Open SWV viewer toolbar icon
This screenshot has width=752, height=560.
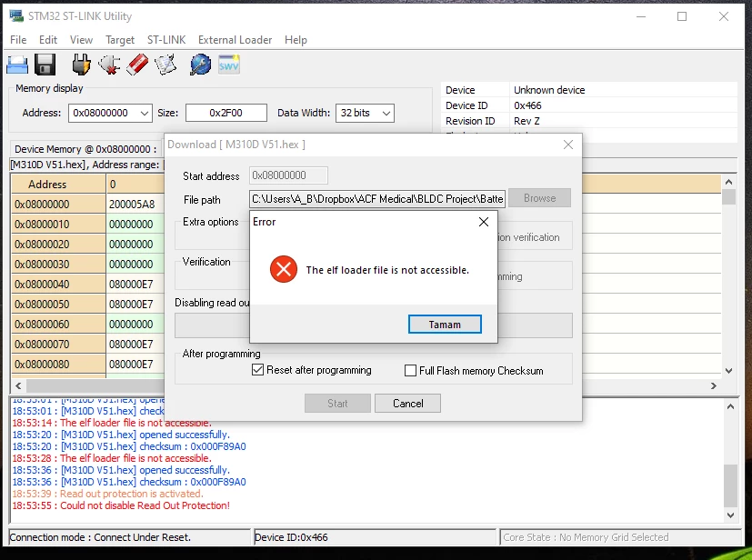pyautogui.click(x=229, y=65)
